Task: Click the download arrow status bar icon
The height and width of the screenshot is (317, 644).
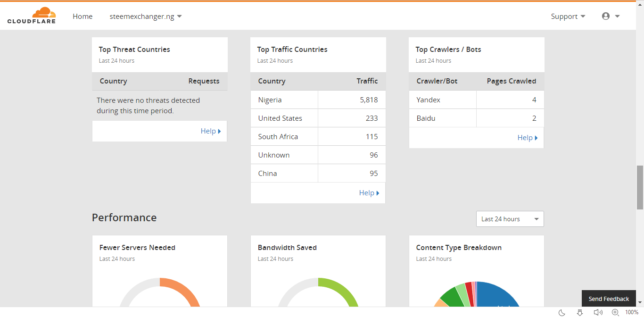Action: click(x=580, y=312)
